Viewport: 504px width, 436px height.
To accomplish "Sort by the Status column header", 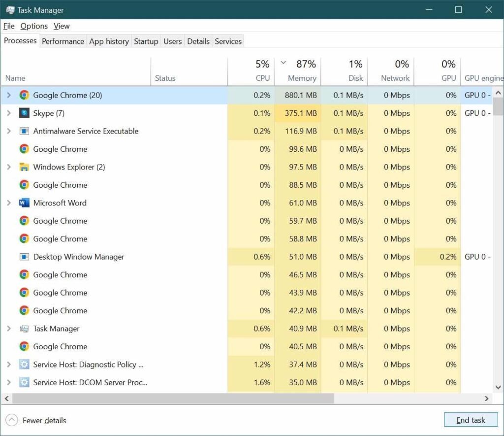I will pyautogui.click(x=189, y=71).
